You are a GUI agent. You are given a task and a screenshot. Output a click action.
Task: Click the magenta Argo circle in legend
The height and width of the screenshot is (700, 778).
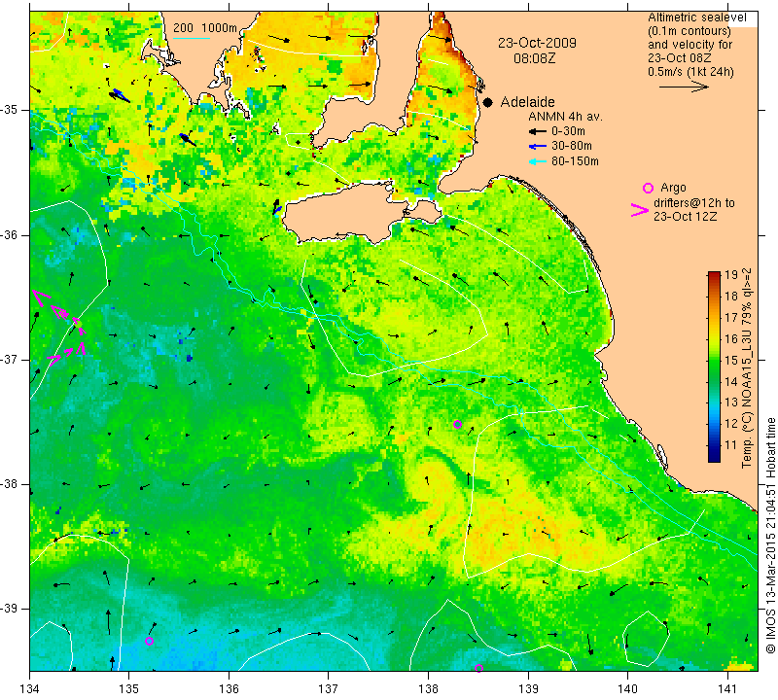[x=648, y=188]
